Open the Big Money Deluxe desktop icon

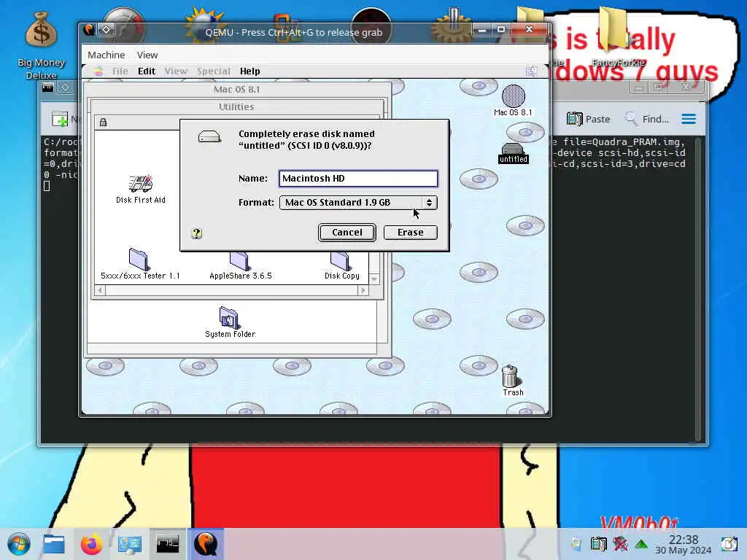pos(41,45)
